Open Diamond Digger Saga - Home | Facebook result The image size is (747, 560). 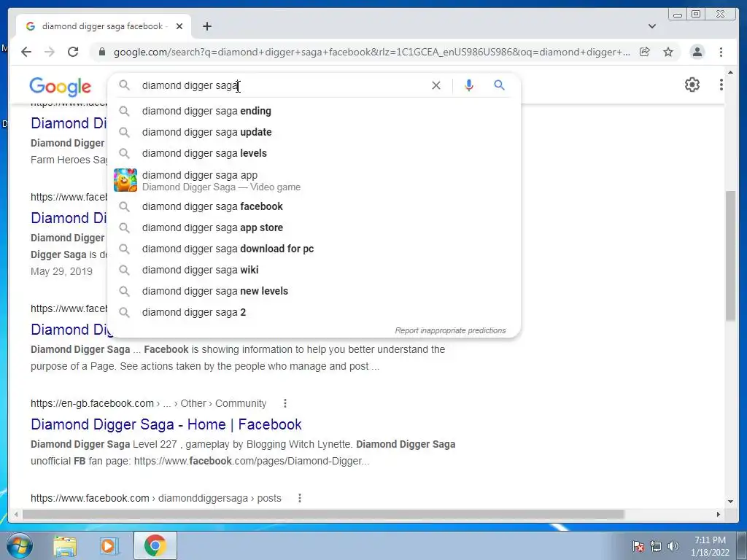(166, 424)
